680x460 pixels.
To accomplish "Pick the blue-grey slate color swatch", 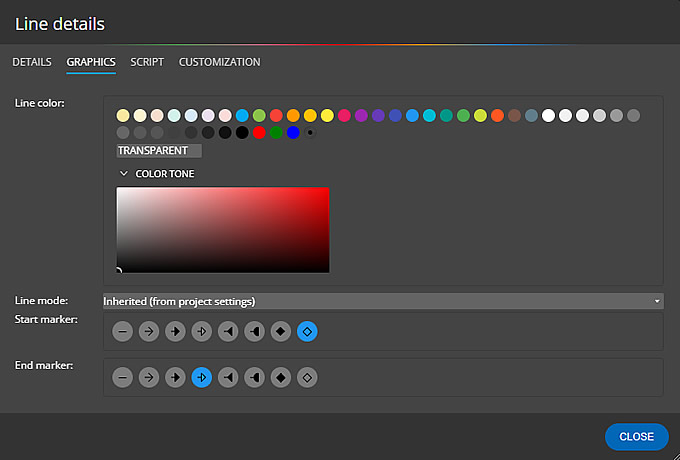I will pos(531,116).
